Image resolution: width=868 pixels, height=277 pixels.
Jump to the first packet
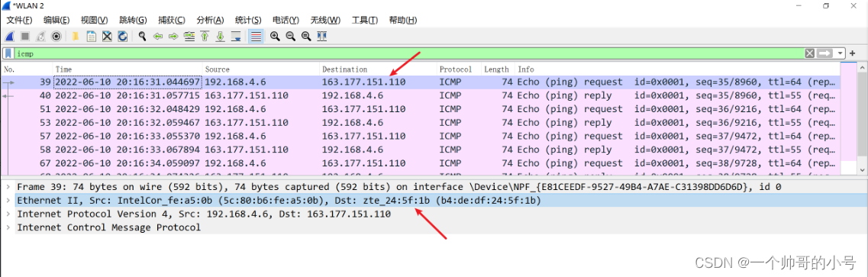click(205, 37)
